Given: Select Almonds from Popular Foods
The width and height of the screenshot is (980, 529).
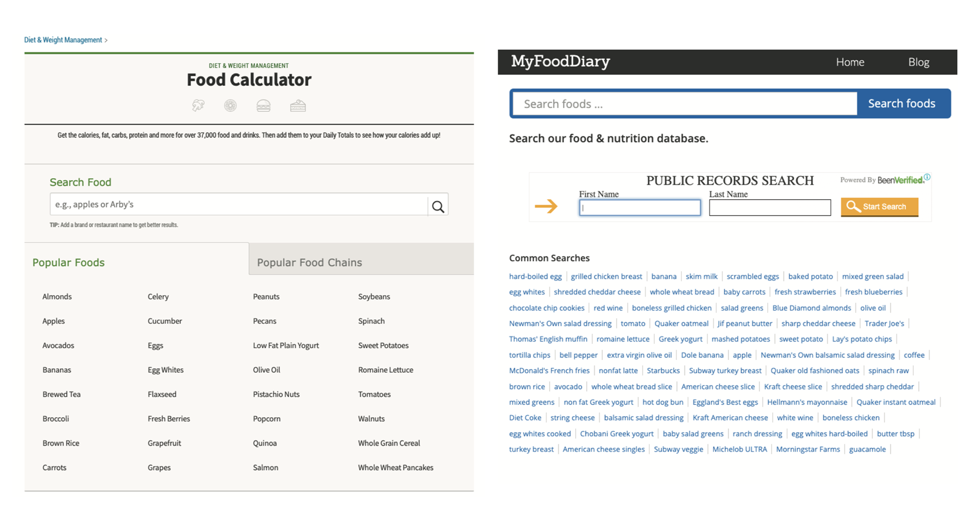Looking at the screenshot, I should (57, 297).
